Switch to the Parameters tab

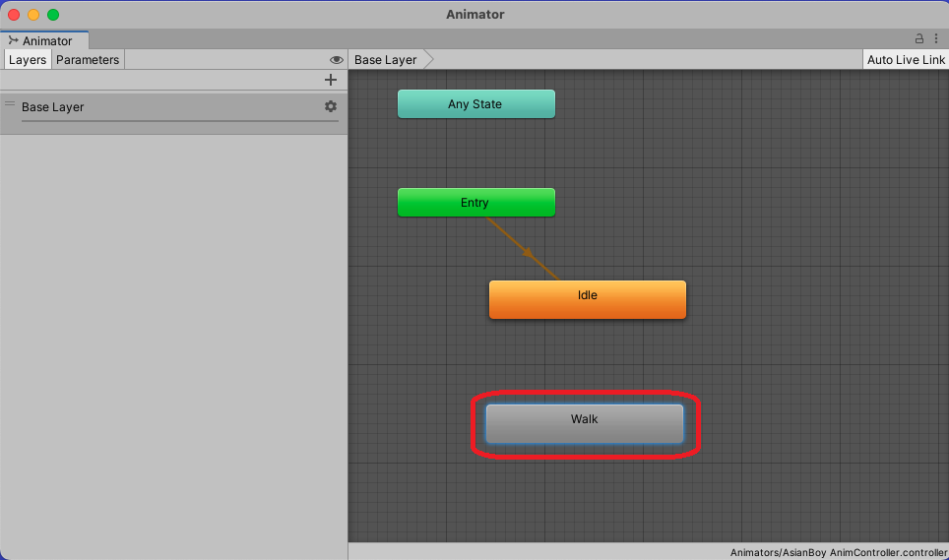(x=88, y=60)
